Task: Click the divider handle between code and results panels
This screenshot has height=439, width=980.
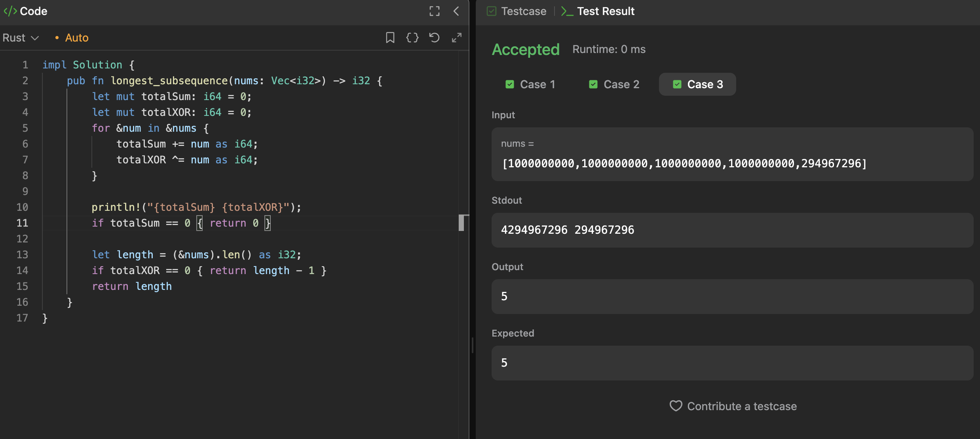Action: 472,345
